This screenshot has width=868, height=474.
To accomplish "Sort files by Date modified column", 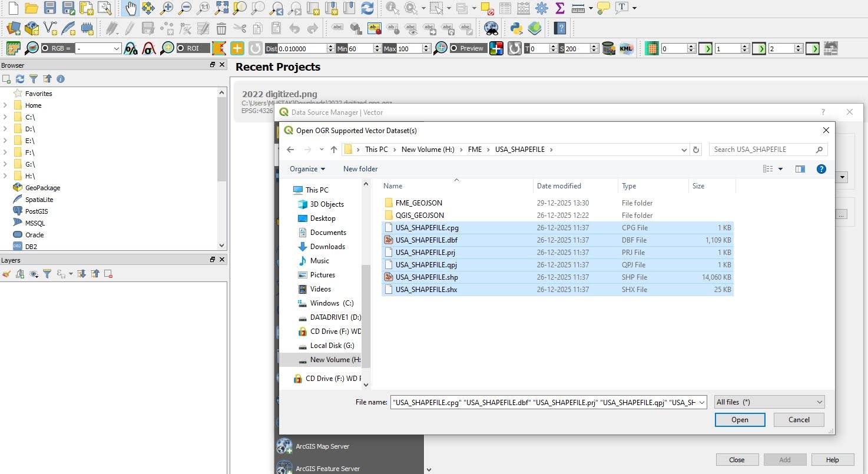I will point(559,186).
